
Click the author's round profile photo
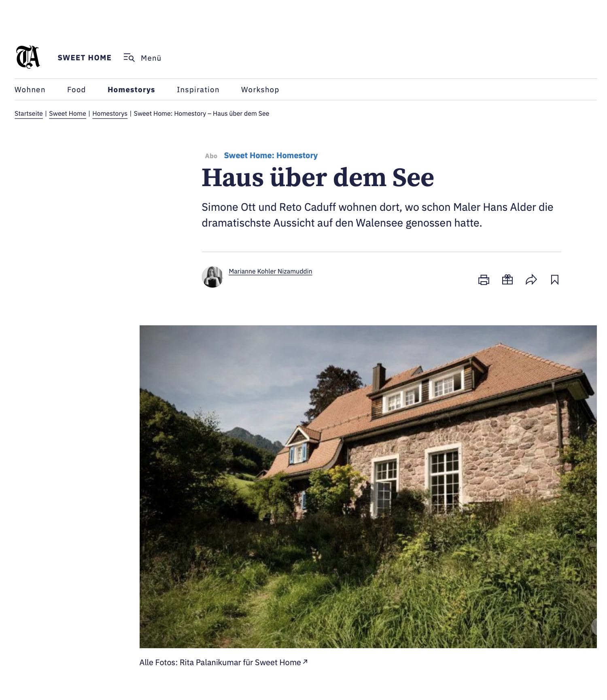[x=212, y=277]
